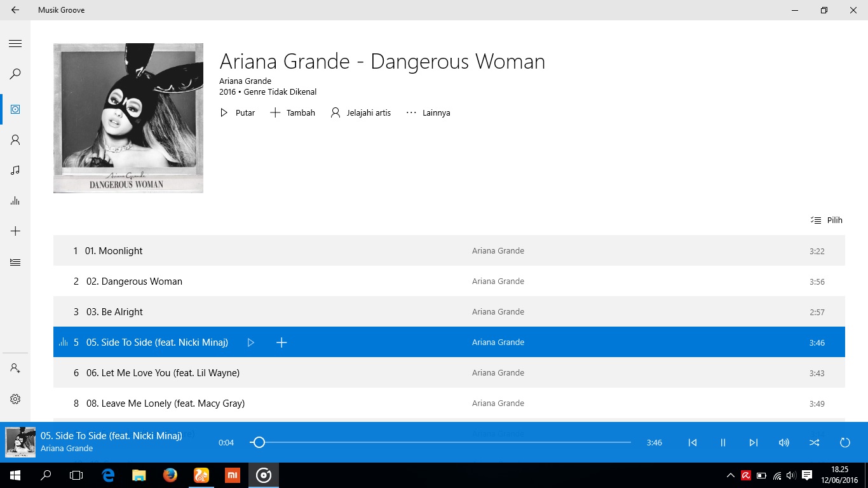Click Ariana Grande artist in Be Alright row

tap(498, 311)
